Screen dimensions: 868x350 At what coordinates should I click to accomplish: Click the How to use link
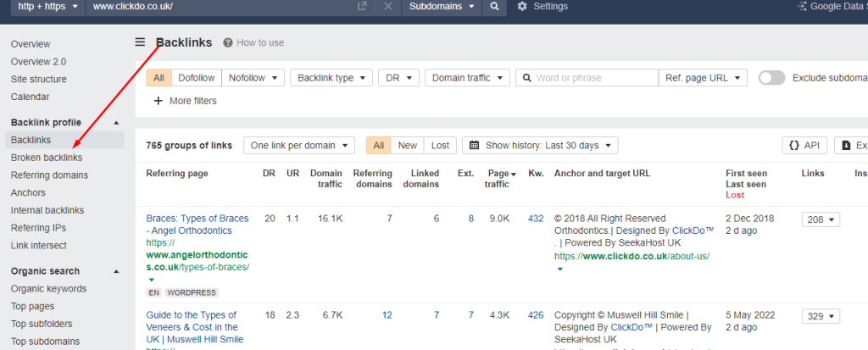(260, 42)
